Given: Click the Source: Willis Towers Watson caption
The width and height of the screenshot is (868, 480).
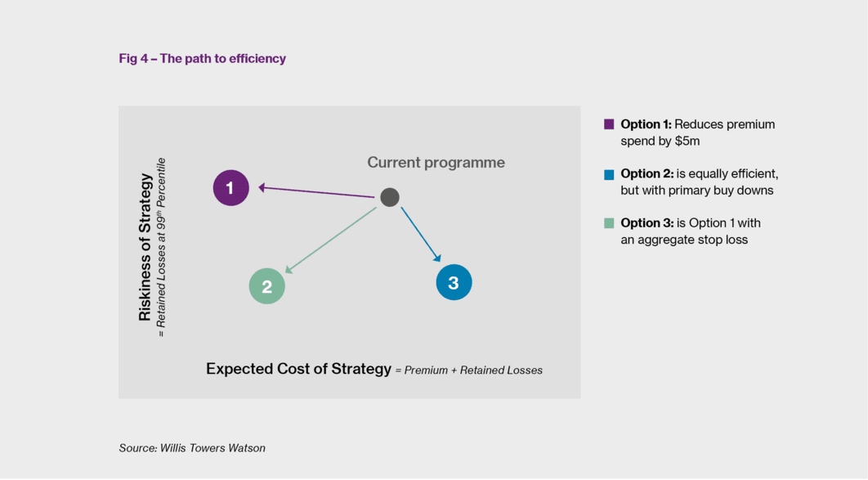Looking at the screenshot, I should pyautogui.click(x=192, y=448).
